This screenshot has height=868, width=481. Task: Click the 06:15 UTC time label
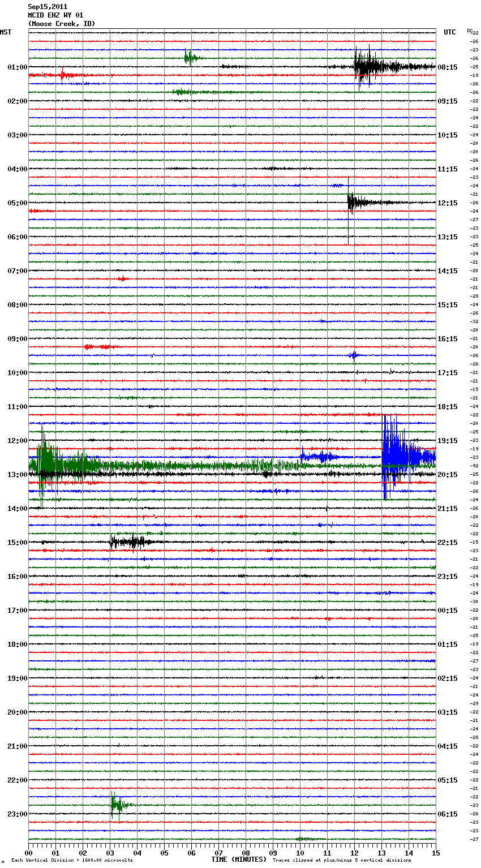448,814
